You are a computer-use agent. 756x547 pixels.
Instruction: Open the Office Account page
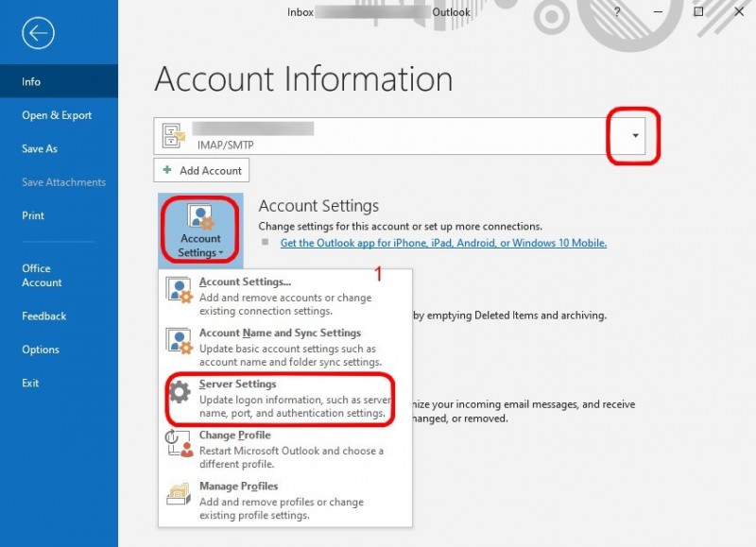[x=43, y=275]
